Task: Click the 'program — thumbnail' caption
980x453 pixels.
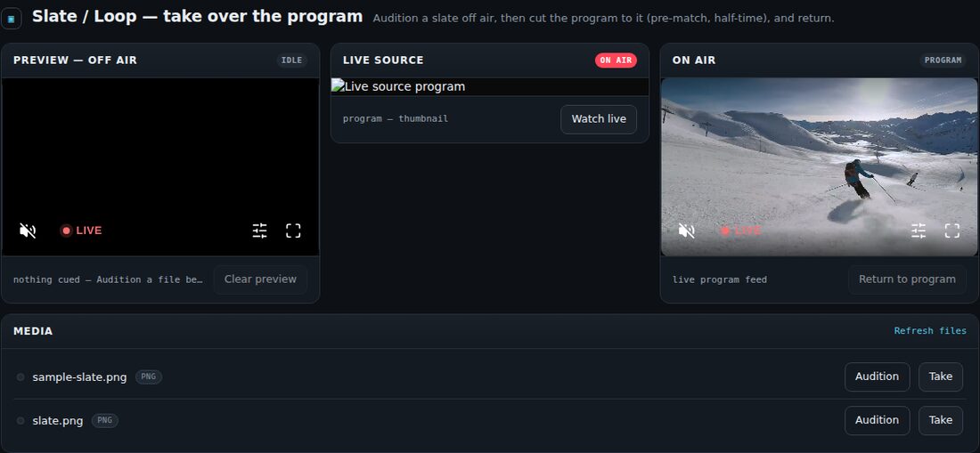Action: point(395,119)
